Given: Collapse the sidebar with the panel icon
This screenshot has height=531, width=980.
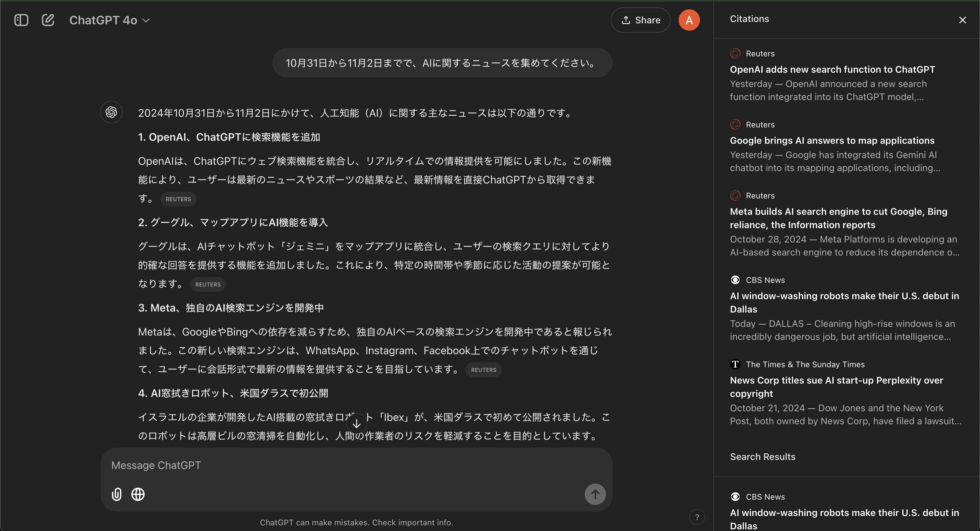Looking at the screenshot, I should point(21,20).
